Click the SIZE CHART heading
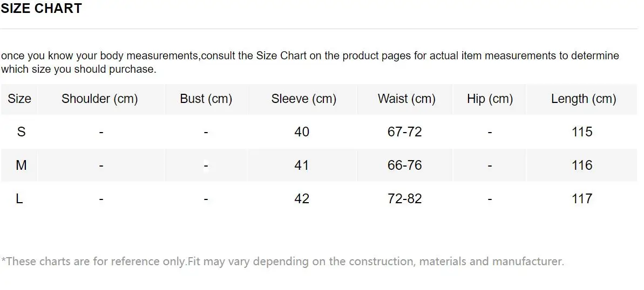This screenshot has height=290, width=644. [x=42, y=9]
